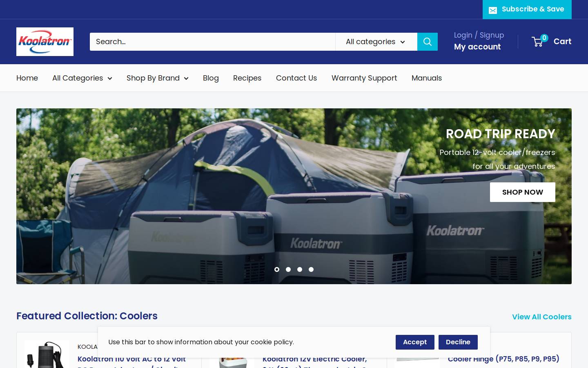Viewport: 588px width, 368px height.
Task: Open the Recipes page
Action: click(247, 78)
